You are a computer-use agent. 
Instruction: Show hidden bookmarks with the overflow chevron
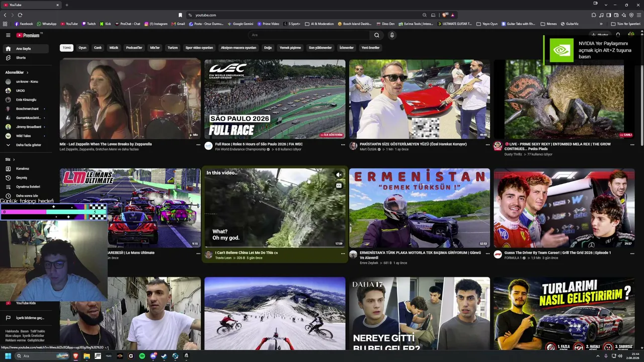coord(601,24)
